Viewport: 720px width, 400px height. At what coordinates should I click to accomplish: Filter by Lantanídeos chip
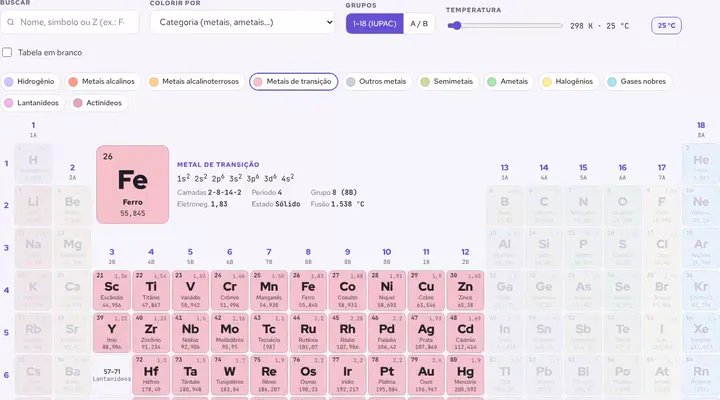pos(33,103)
